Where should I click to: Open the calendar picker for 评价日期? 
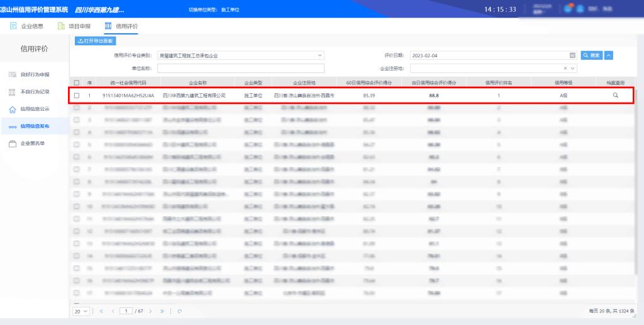coord(572,55)
